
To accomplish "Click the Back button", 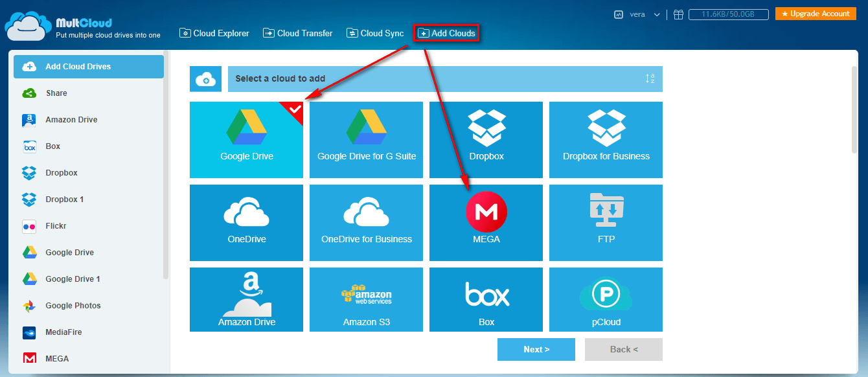I will point(624,349).
